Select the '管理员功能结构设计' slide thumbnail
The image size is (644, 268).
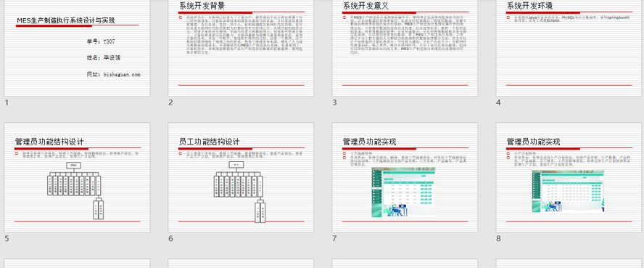click(x=77, y=177)
